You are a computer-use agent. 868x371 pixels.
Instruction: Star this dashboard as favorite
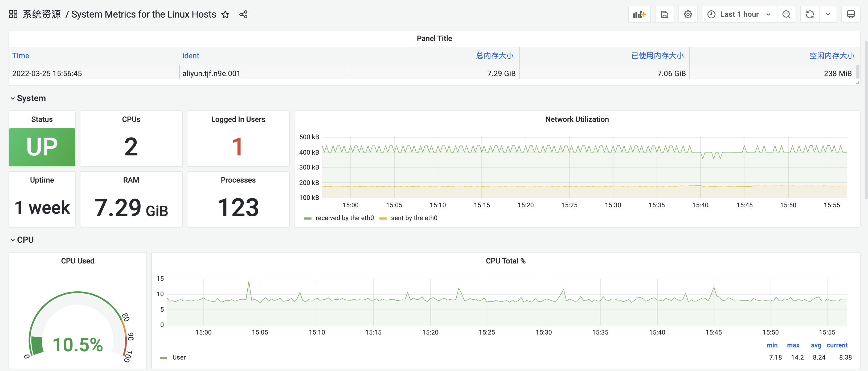click(x=226, y=14)
